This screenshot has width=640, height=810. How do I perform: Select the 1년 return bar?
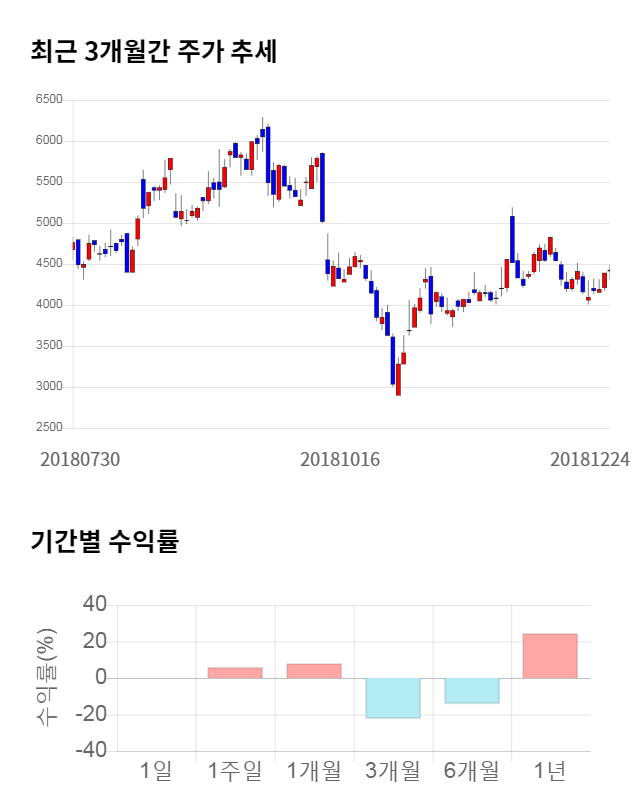pyautogui.click(x=550, y=656)
